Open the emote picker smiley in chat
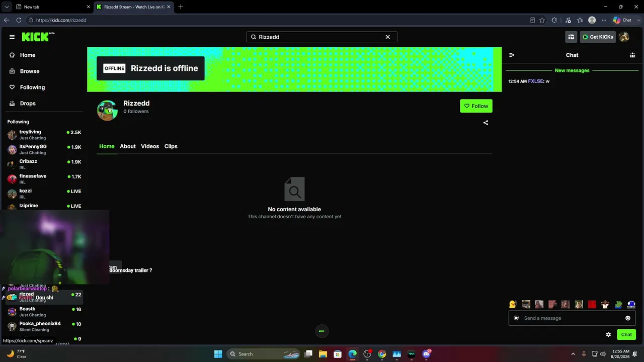The image size is (644, 362). click(628, 318)
